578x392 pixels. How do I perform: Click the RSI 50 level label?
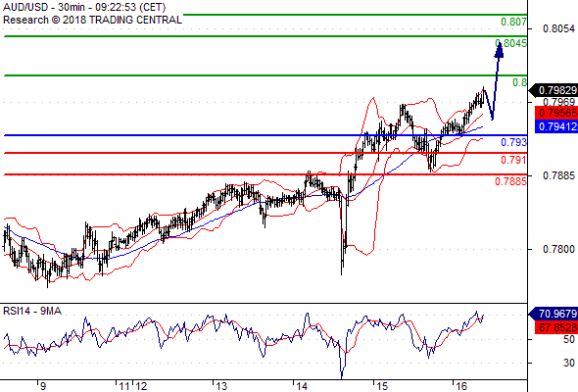pyautogui.click(x=569, y=339)
